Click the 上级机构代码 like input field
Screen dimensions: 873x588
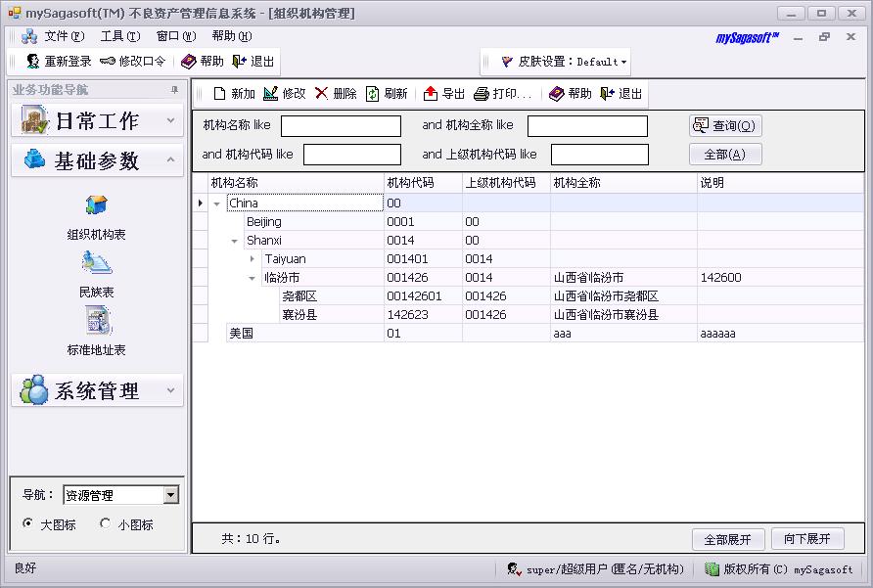[600, 155]
